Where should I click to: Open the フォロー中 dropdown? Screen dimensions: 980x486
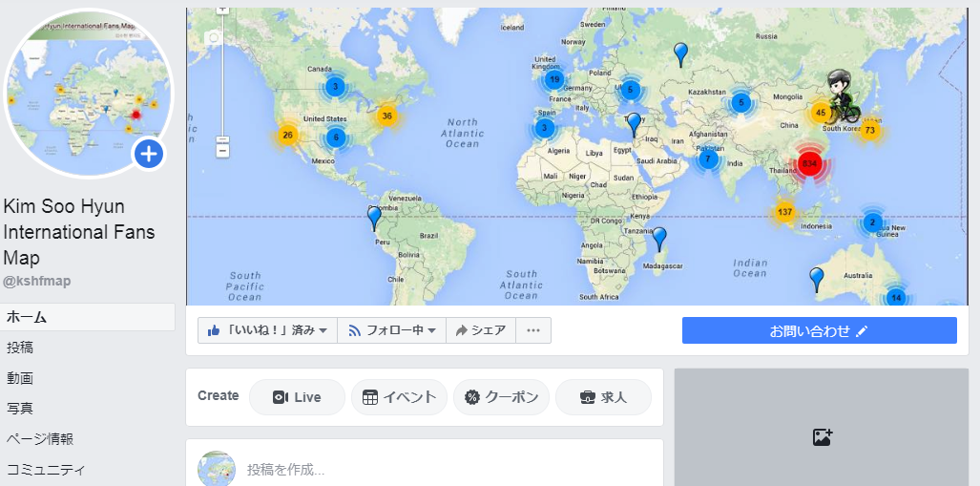[x=392, y=330]
